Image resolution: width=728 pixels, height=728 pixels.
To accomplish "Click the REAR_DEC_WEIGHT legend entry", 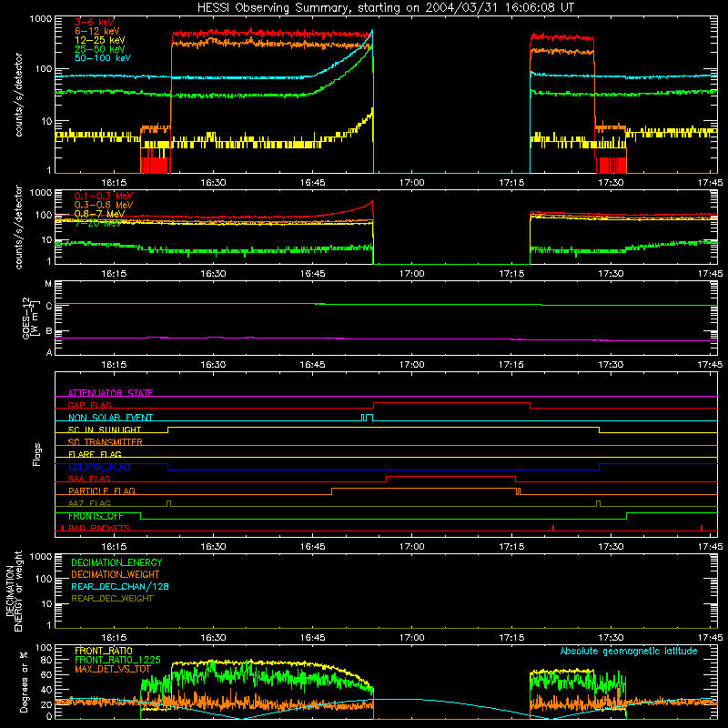I will click(112, 599).
